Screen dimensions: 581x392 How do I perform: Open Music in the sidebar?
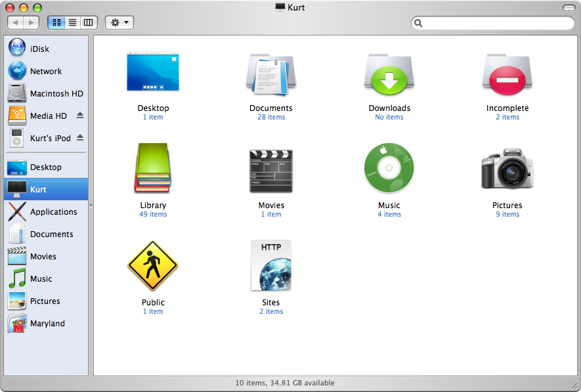click(x=46, y=278)
